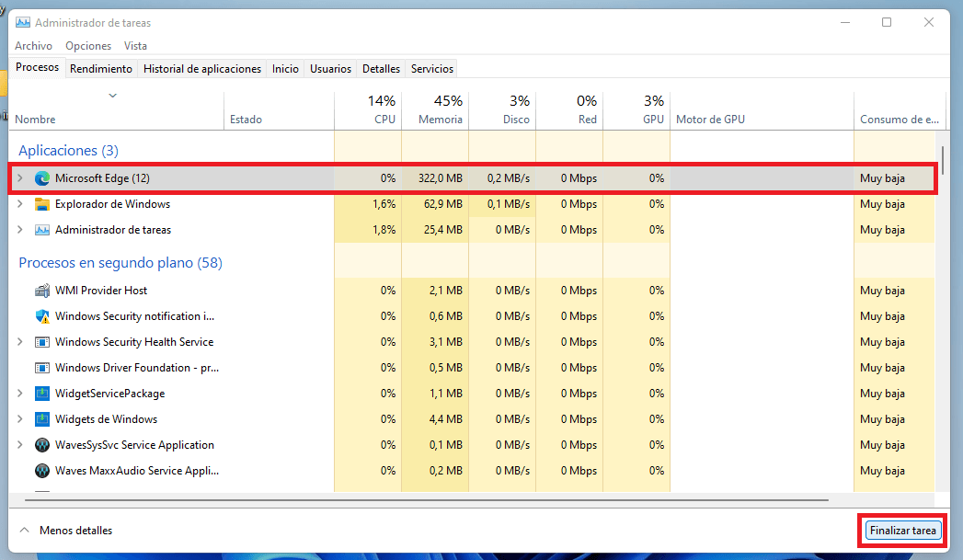Click the Finalizar tarea button

[x=903, y=531]
